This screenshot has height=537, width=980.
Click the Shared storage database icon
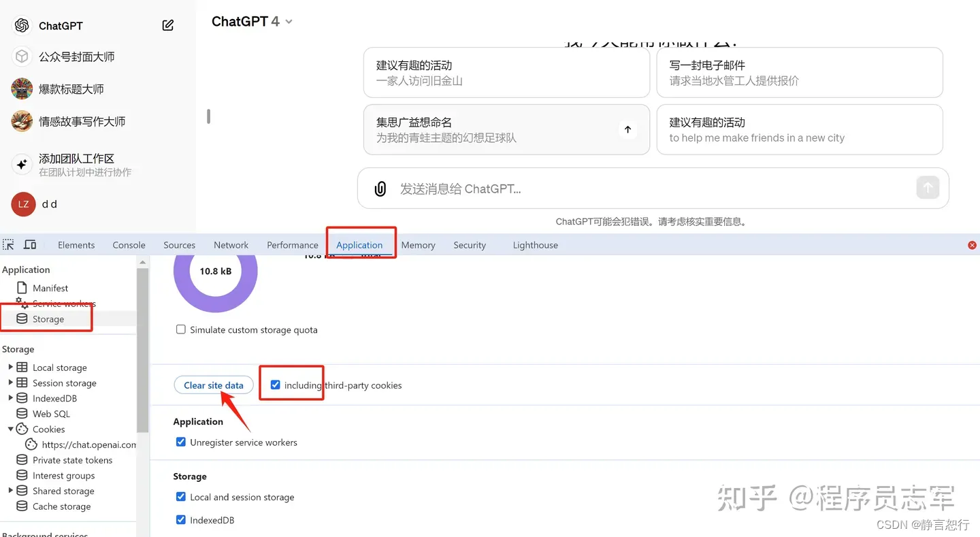point(22,491)
